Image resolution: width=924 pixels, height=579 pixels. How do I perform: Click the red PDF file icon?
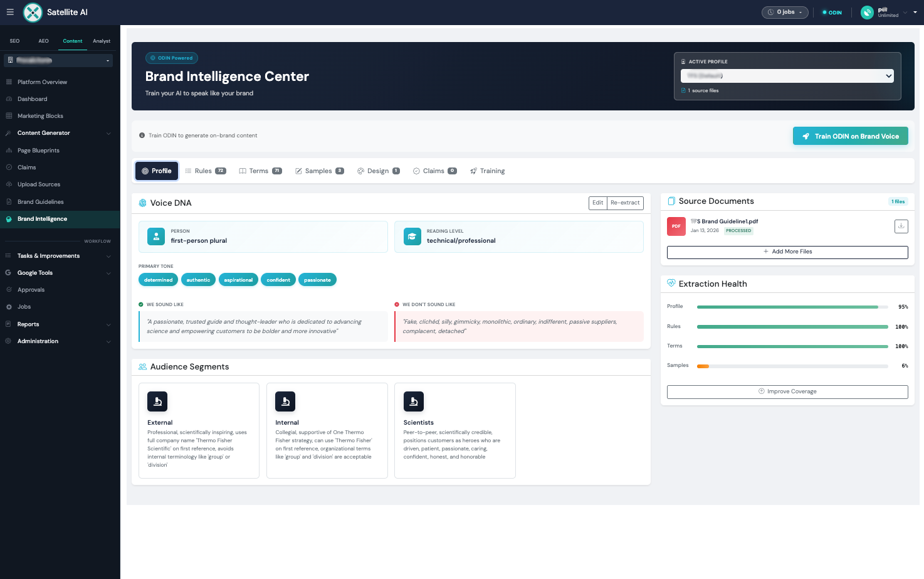[x=676, y=226]
